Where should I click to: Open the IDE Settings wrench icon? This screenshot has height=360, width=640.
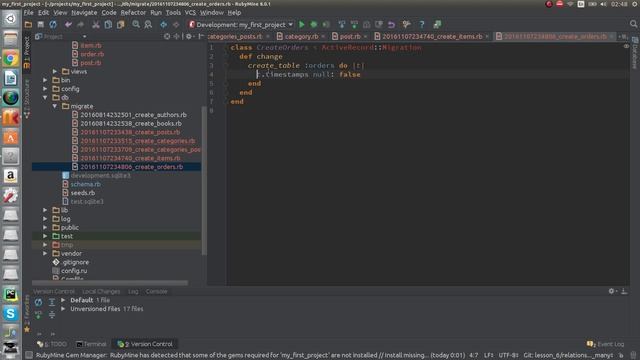click(406, 25)
